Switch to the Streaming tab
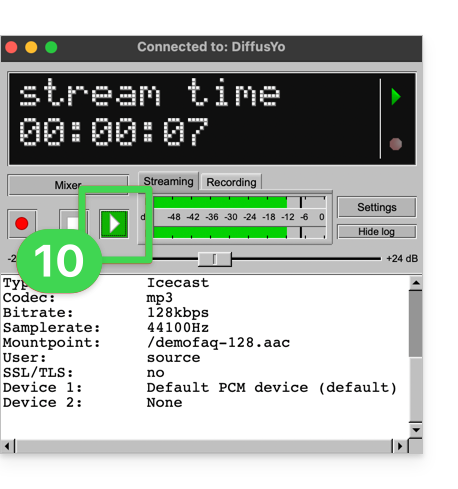The height and width of the screenshot is (489, 458). [168, 181]
